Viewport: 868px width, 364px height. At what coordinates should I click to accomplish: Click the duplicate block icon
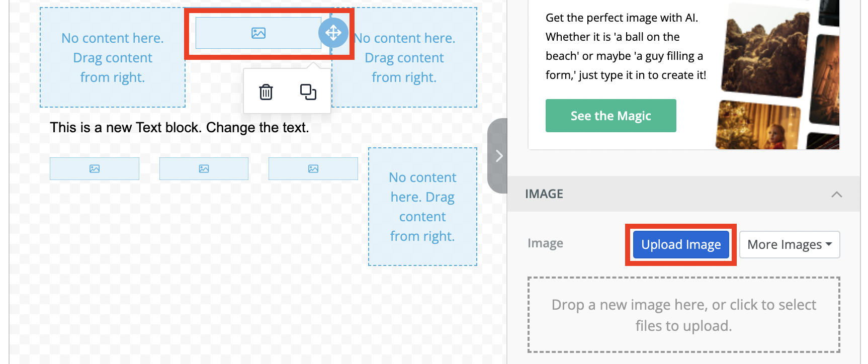point(308,92)
